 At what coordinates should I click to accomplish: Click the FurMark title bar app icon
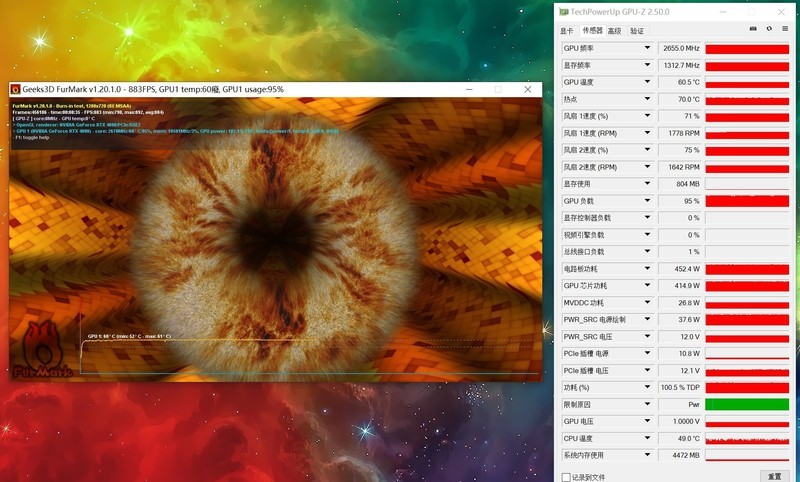pos(15,90)
